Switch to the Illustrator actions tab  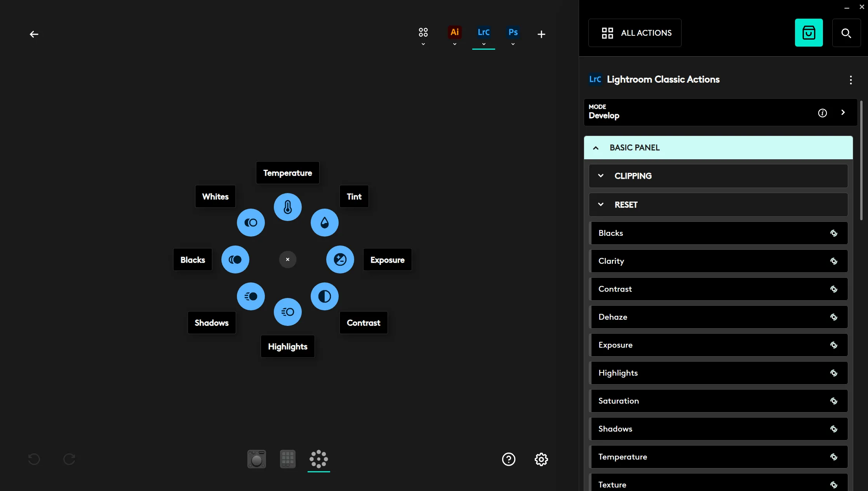pyautogui.click(x=454, y=33)
